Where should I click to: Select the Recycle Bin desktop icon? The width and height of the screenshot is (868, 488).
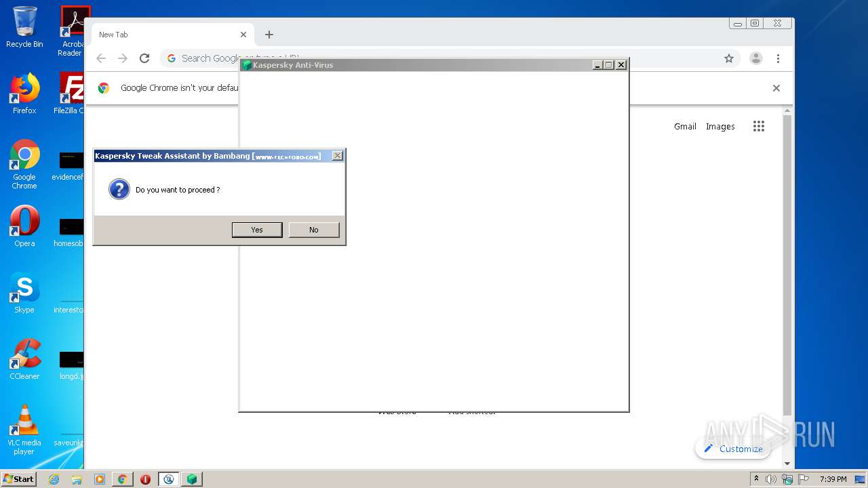pyautogui.click(x=24, y=27)
